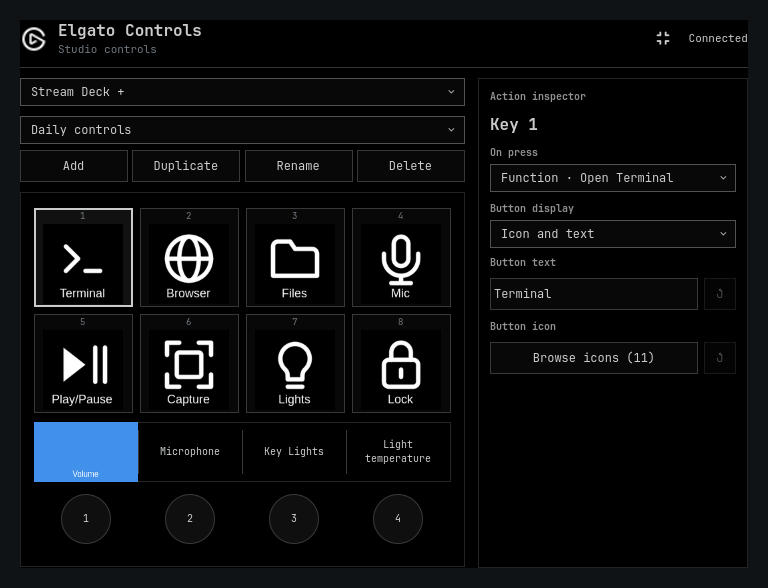The width and height of the screenshot is (768, 588).
Task: Open Browse icons (11)
Action: click(x=594, y=358)
